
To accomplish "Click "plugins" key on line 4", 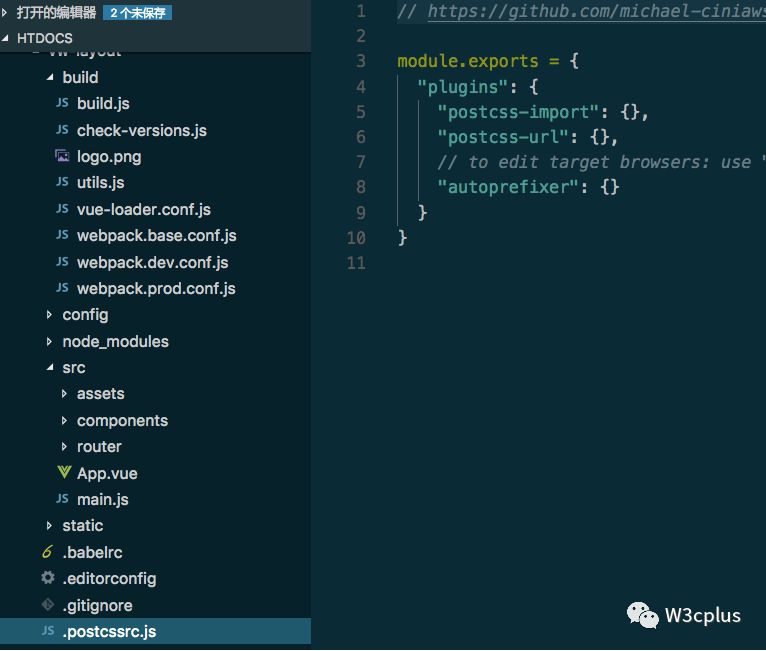I will pos(463,87).
